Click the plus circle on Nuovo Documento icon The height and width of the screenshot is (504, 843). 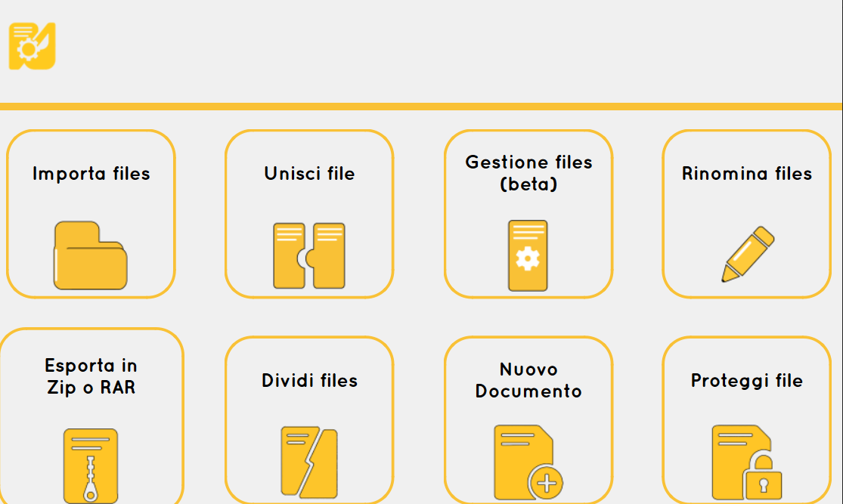547,482
